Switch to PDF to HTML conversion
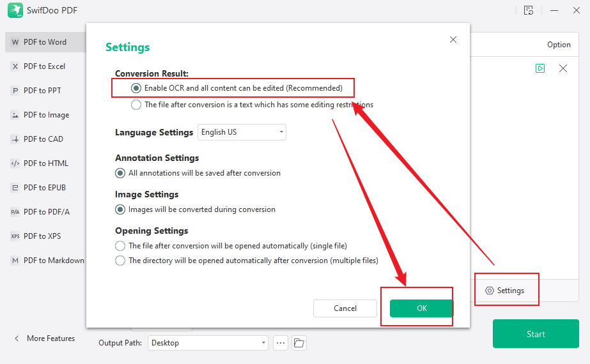Screen dimensions: 590x364 pos(45,163)
